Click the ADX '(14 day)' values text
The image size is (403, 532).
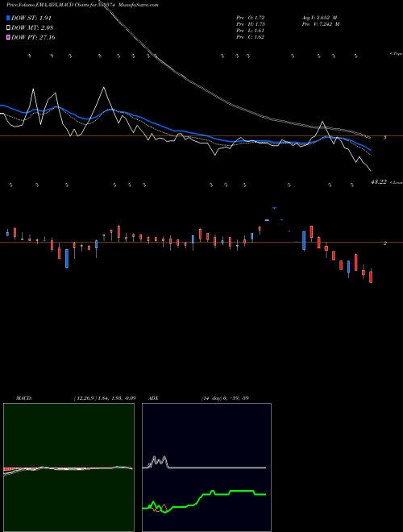(x=225, y=398)
